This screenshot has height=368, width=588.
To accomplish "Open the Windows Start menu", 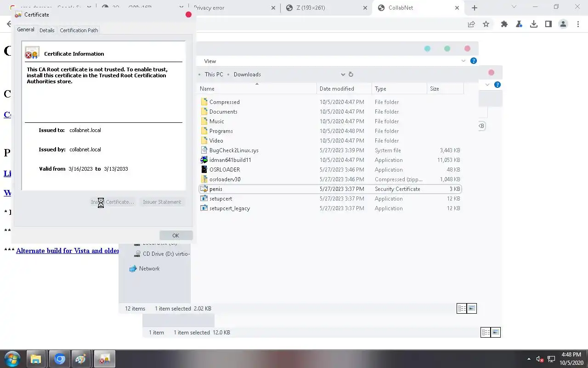I will coord(12,359).
